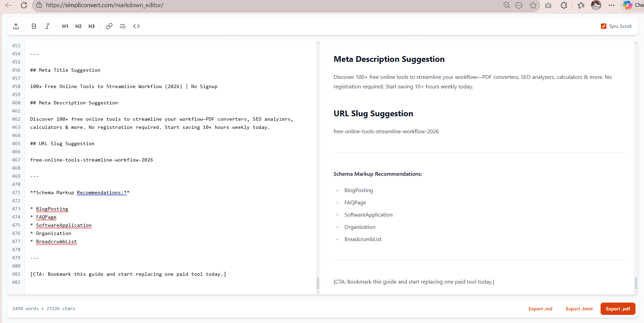Open the browser extensions menu
Viewport: 644px width, 323px height.
[x=564, y=5]
